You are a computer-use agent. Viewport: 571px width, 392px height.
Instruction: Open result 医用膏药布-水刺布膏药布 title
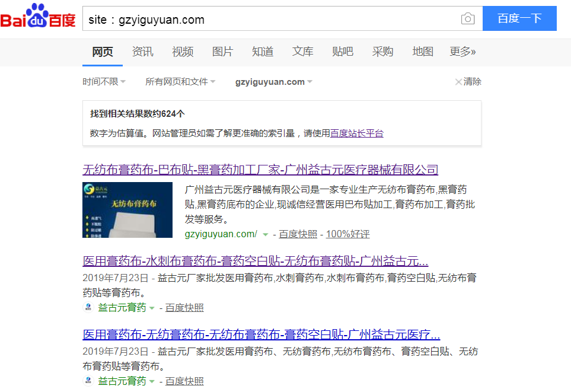click(x=256, y=261)
